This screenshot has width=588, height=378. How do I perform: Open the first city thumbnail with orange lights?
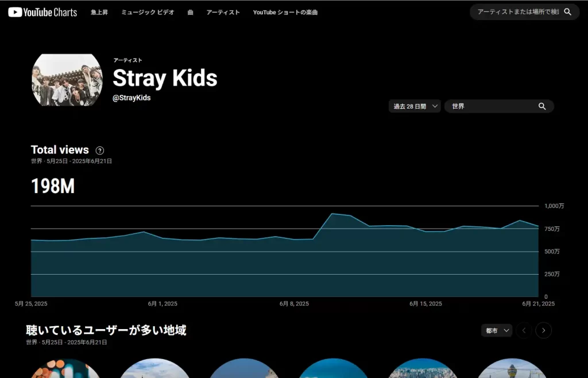point(66,369)
